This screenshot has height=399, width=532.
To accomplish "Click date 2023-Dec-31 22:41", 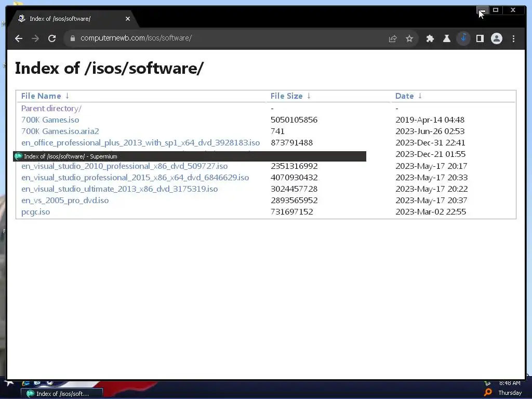I will pyautogui.click(x=430, y=143).
